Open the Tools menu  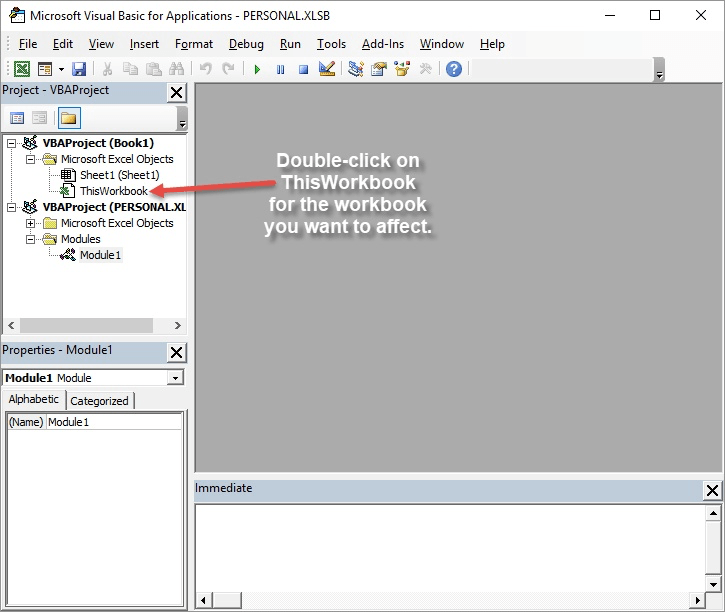[332, 44]
